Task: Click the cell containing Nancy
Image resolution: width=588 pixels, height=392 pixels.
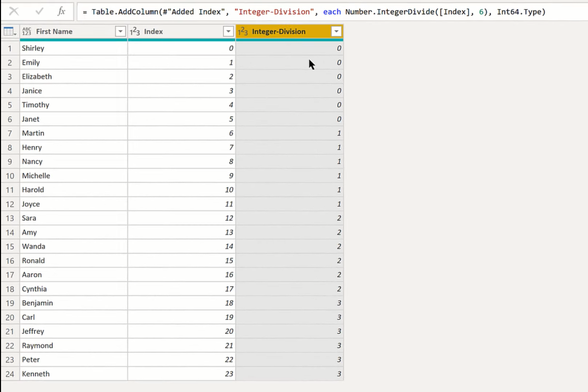Action: click(74, 161)
